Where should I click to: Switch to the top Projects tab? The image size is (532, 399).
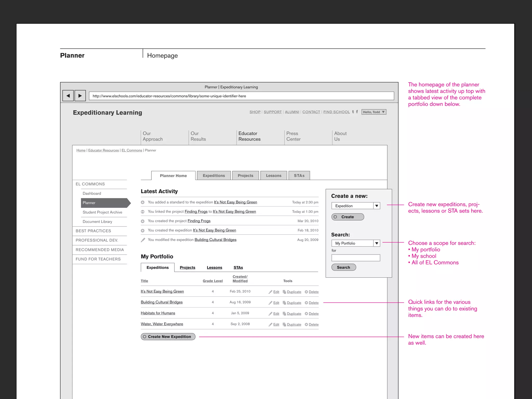tap(245, 176)
